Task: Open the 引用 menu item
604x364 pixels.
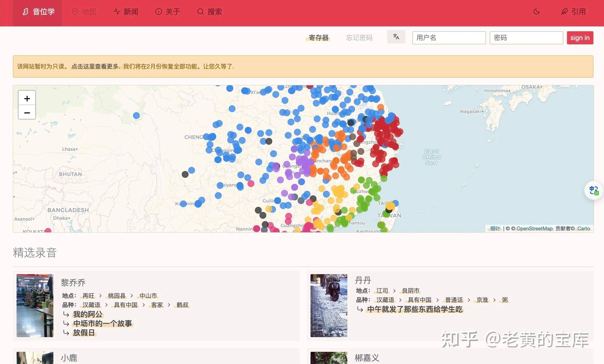Action: [573, 12]
